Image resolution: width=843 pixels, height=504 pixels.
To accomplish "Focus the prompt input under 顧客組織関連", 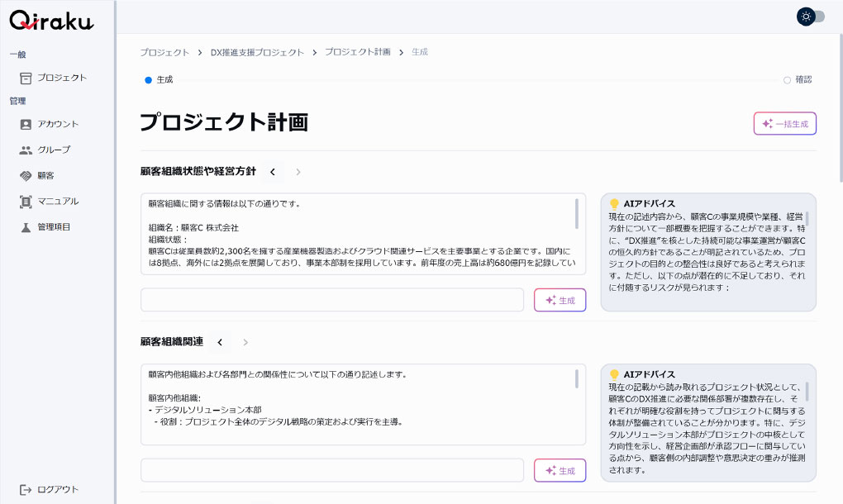I will point(332,470).
